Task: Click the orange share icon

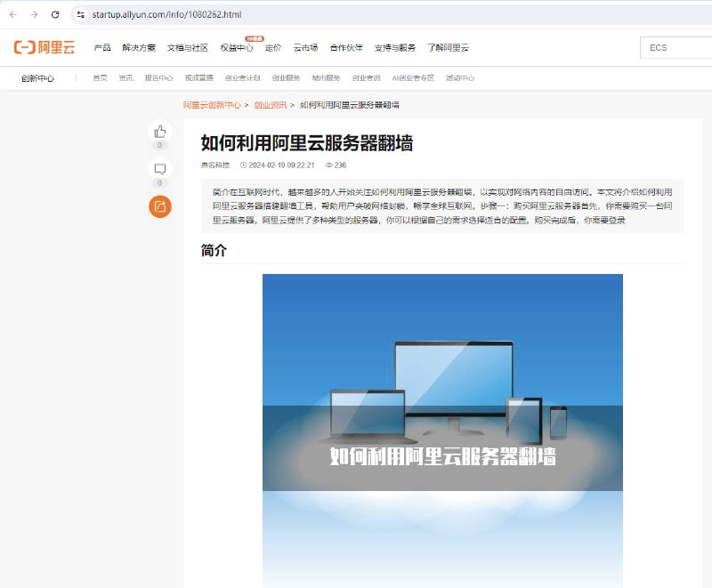Action: click(160, 207)
